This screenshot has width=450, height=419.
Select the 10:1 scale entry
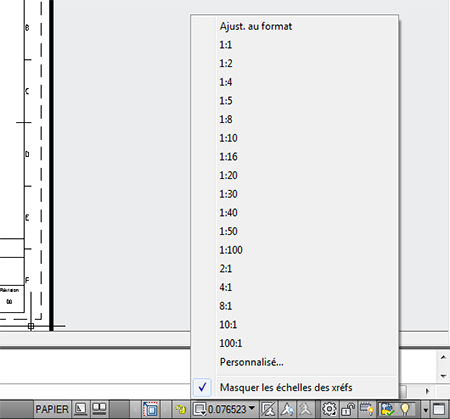[295, 325]
